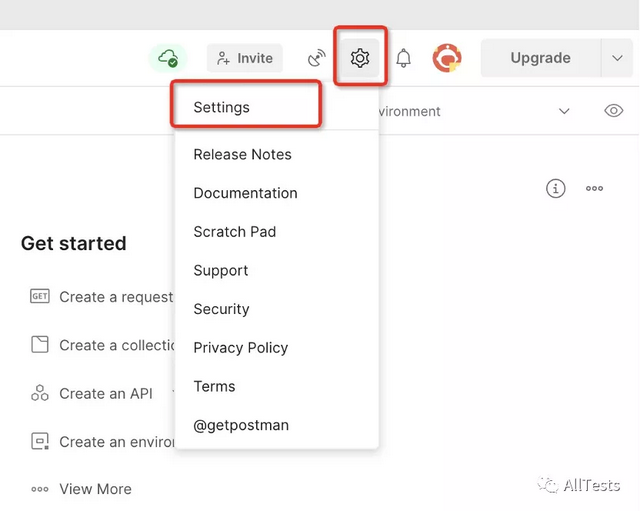Open the capture requests satellite icon
This screenshot has width=640, height=511.
coord(317,58)
